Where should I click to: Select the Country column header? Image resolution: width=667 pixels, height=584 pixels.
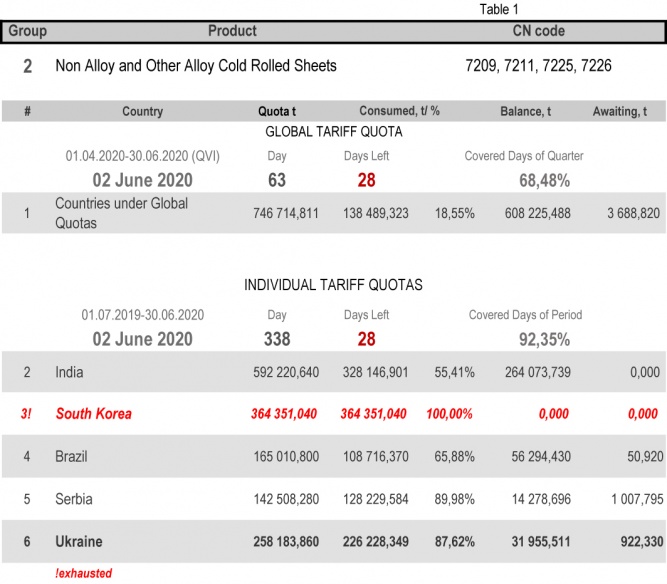point(142,111)
